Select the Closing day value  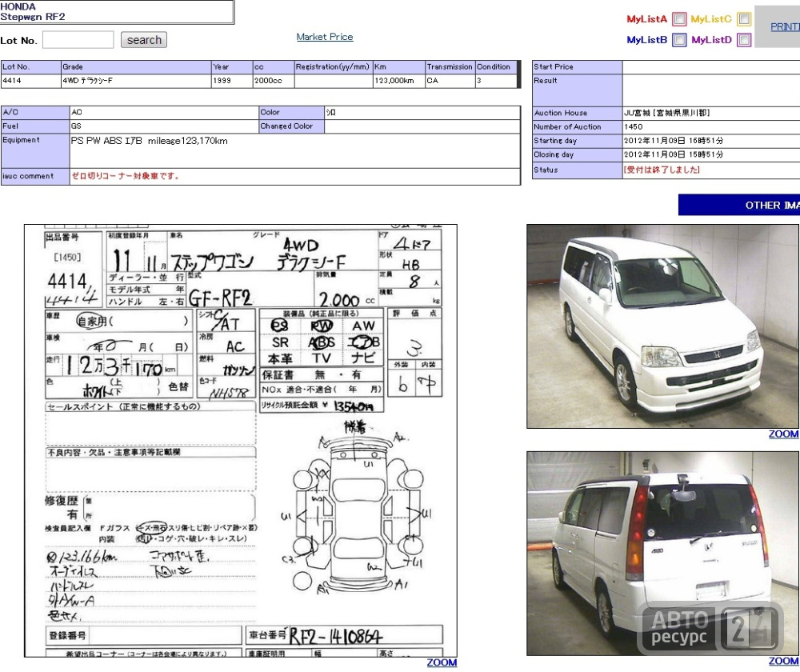(673, 154)
